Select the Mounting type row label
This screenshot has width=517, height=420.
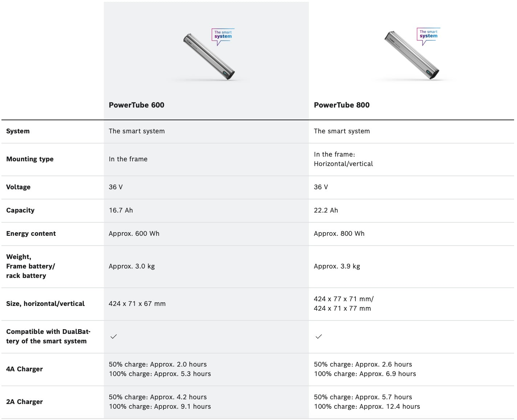pos(30,159)
